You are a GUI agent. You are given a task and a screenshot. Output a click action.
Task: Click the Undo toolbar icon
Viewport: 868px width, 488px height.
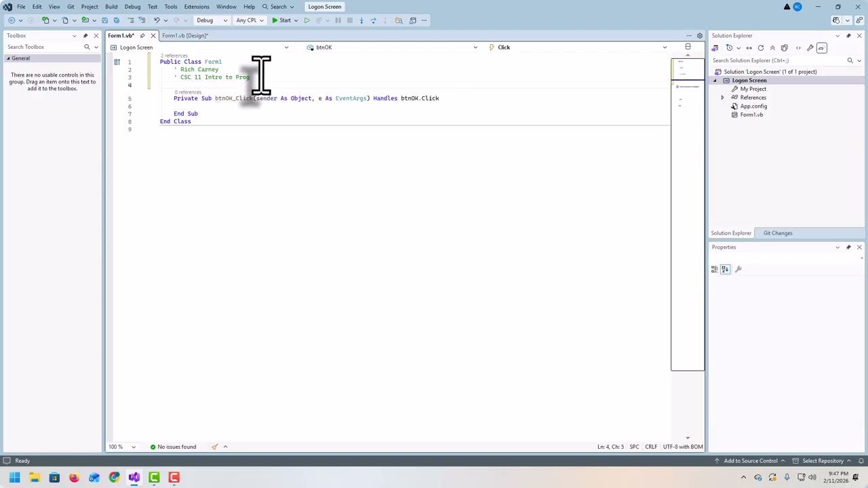[157, 20]
